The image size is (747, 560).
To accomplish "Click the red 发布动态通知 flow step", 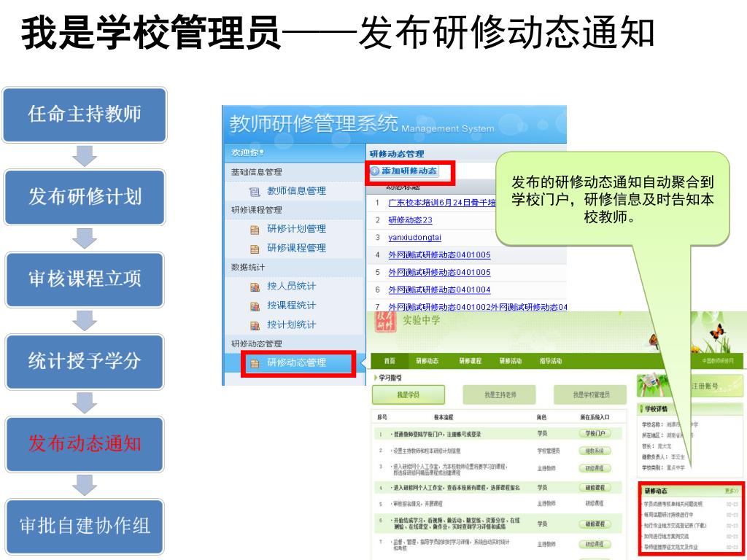I will click(x=85, y=444).
